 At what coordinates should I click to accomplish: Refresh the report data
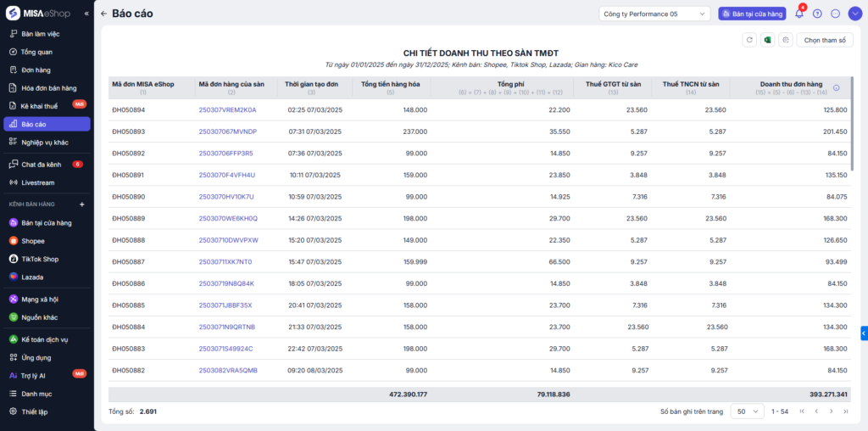click(x=748, y=40)
